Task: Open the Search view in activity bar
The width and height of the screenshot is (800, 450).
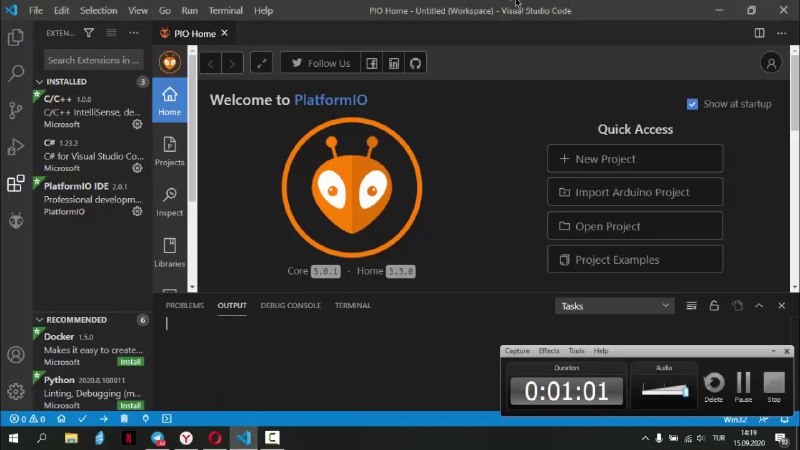Action: click(x=16, y=73)
